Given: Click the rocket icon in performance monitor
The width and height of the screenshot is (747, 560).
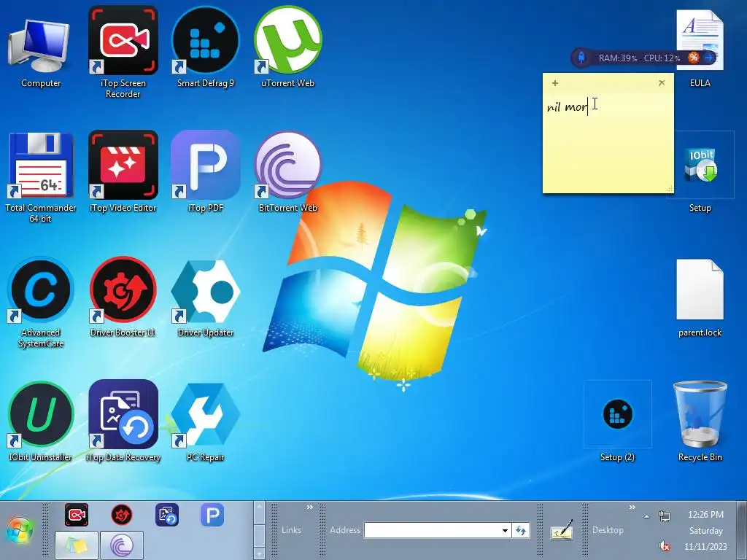Looking at the screenshot, I should 581,58.
